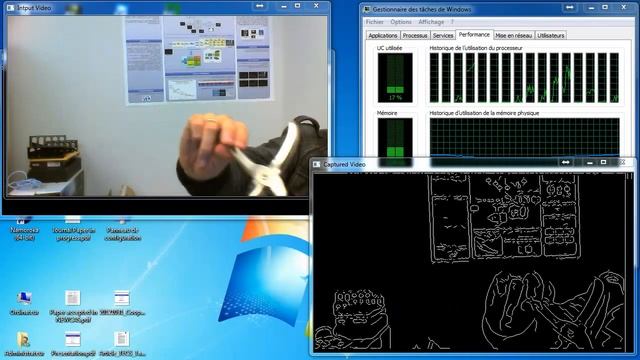Image resolution: width=640 pixels, height=360 pixels.
Task: Click the 'Mémoire' label
Action: [x=387, y=113]
